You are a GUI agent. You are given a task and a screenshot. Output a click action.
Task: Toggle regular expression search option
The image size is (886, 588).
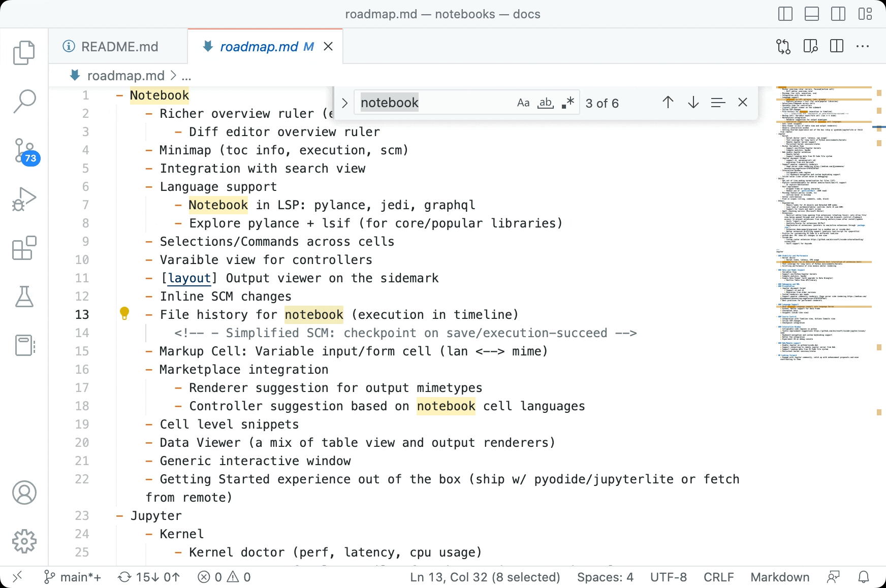pos(568,103)
